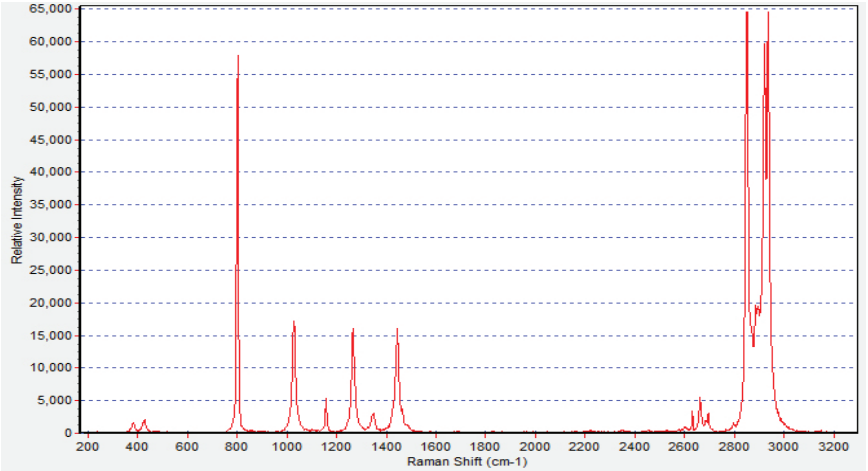Click the 2000 x-axis tick label
Viewport: 868px width, 471px height.
point(535,447)
